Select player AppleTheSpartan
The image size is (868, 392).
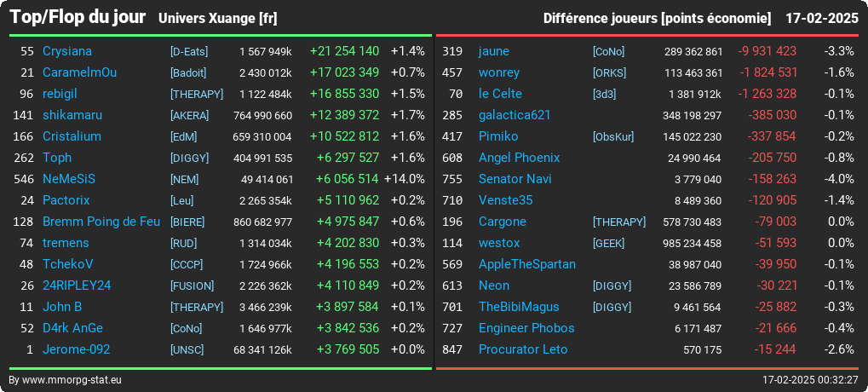527,264
